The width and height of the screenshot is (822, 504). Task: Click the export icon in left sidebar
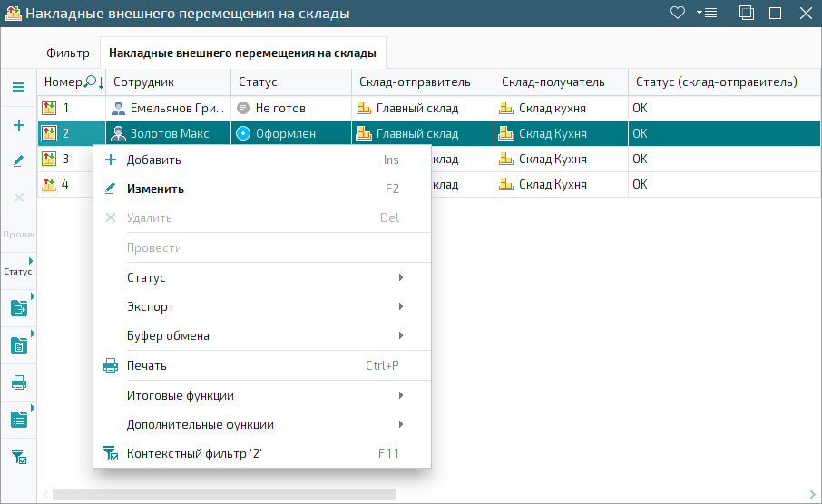point(18,308)
